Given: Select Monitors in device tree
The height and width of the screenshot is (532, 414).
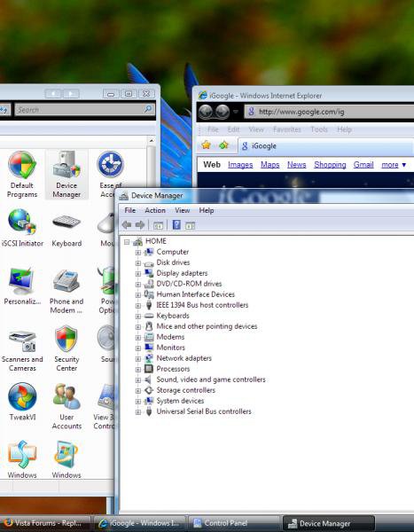Looking at the screenshot, I should click(171, 348).
